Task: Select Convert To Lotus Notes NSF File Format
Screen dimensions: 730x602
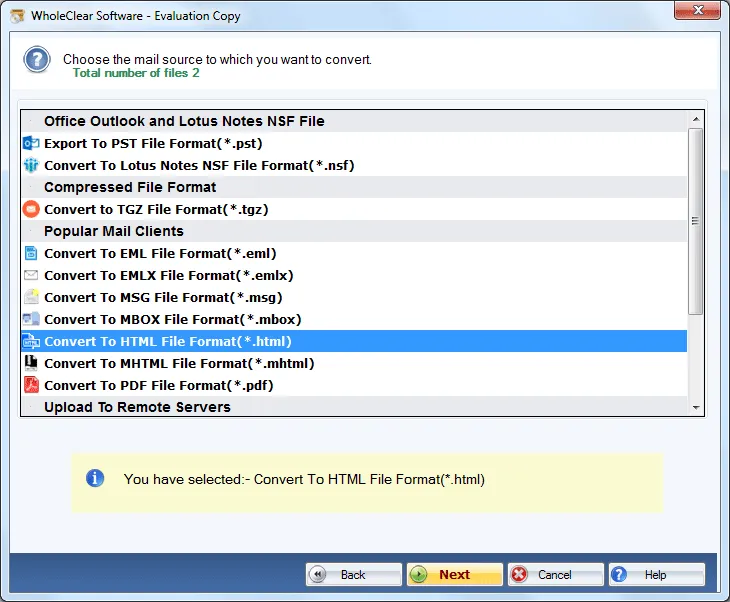Action: click(354, 165)
